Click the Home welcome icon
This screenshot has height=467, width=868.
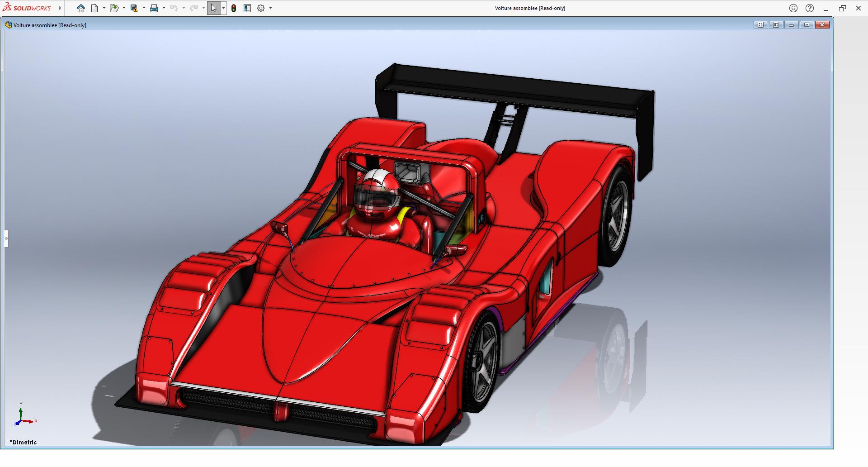point(80,8)
